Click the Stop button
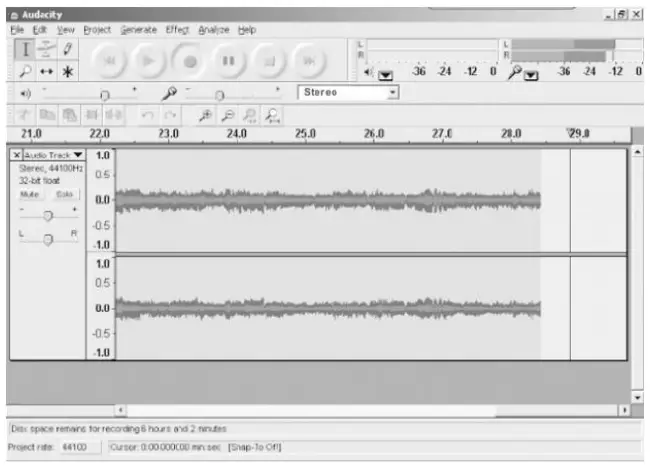 [269, 61]
